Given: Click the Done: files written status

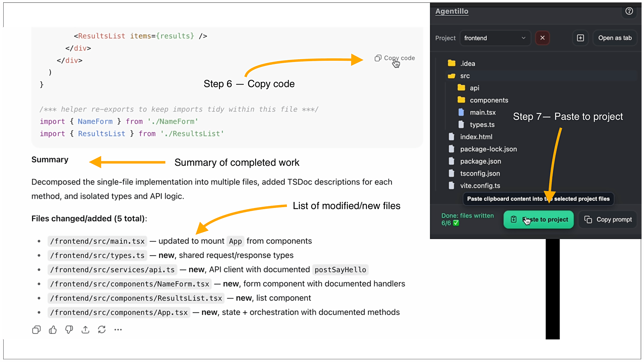Looking at the screenshot, I should [467, 219].
